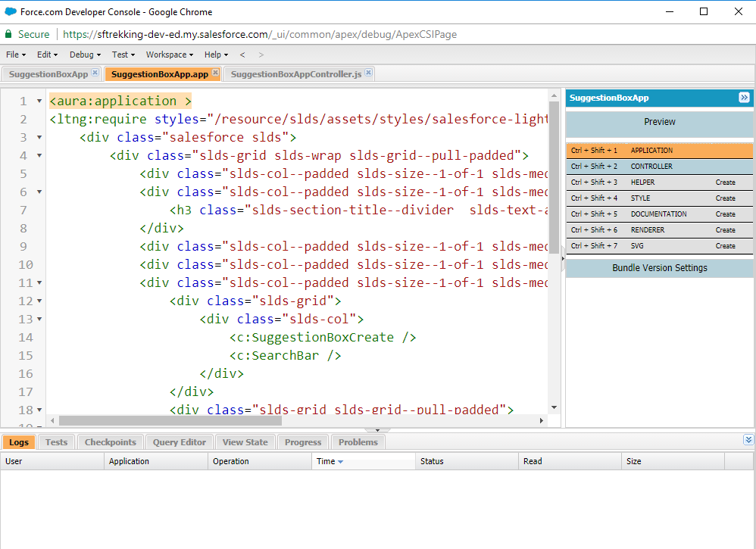The height and width of the screenshot is (549, 756).
Task: Collapse the Logs panel with the chevron icon
Action: coord(748,439)
